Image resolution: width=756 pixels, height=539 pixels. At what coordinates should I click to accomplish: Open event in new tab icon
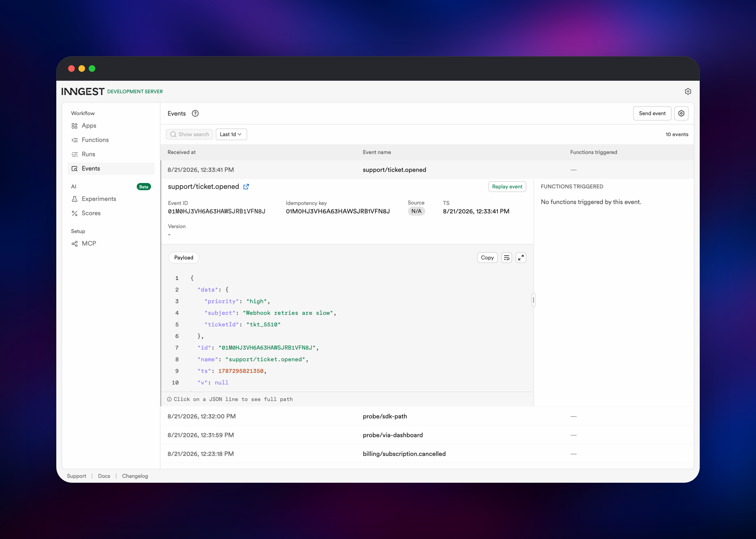[246, 186]
